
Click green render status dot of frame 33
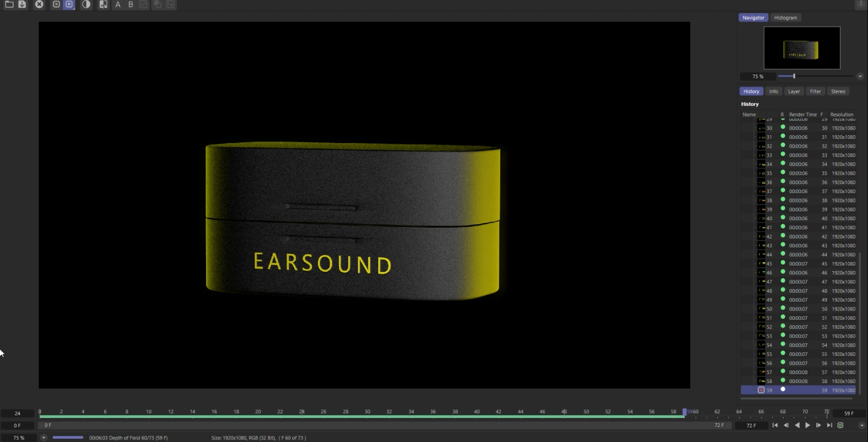coord(782,154)
